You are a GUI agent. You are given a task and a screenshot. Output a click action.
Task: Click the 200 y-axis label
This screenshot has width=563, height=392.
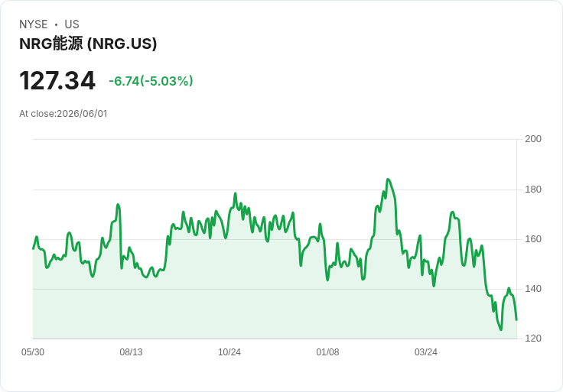tap(533, 139)
